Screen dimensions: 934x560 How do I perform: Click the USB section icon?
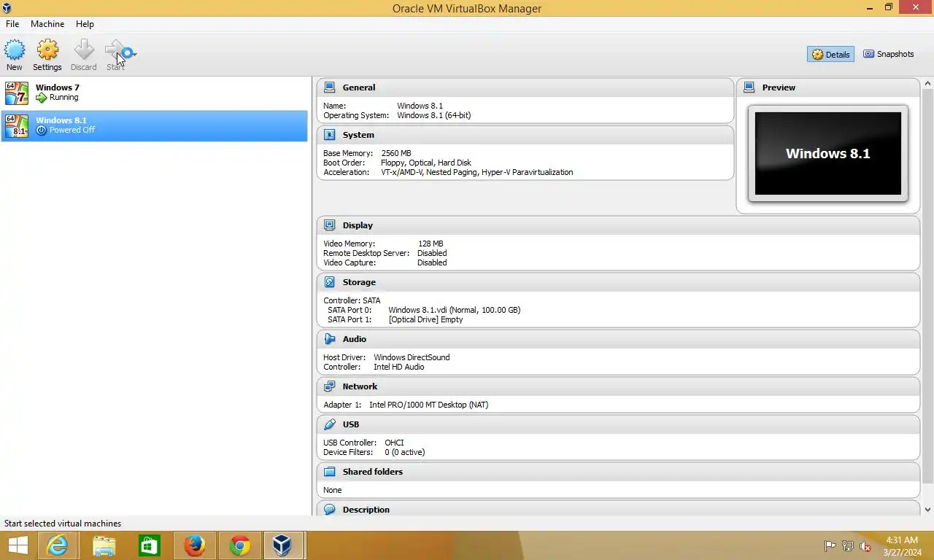coord(329,424)
